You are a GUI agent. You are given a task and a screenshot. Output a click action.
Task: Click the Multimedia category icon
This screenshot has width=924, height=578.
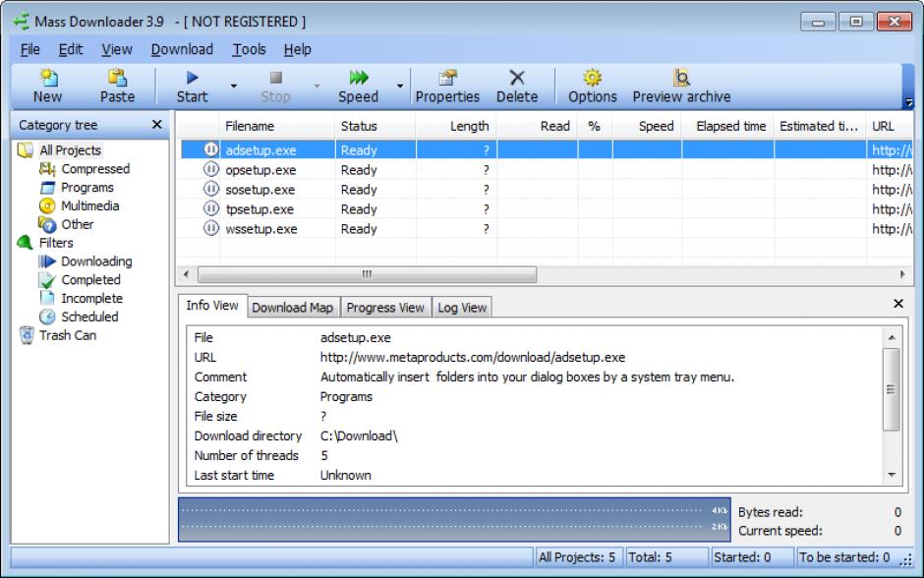pyautogui.click(x=47, y=205)
